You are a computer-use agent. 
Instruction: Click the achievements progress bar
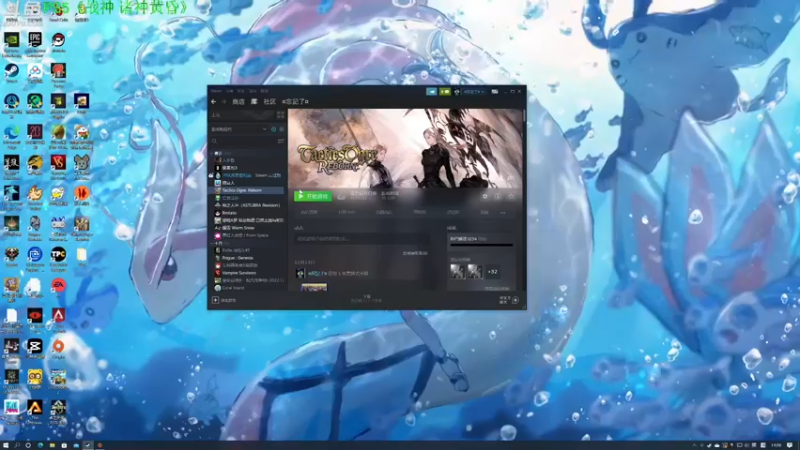pyautogui.click(x=481, y=245)
